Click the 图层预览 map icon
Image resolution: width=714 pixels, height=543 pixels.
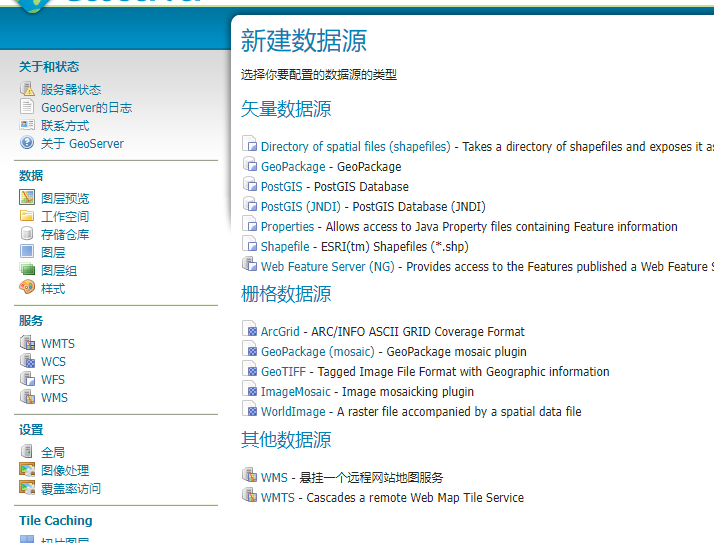27,197
